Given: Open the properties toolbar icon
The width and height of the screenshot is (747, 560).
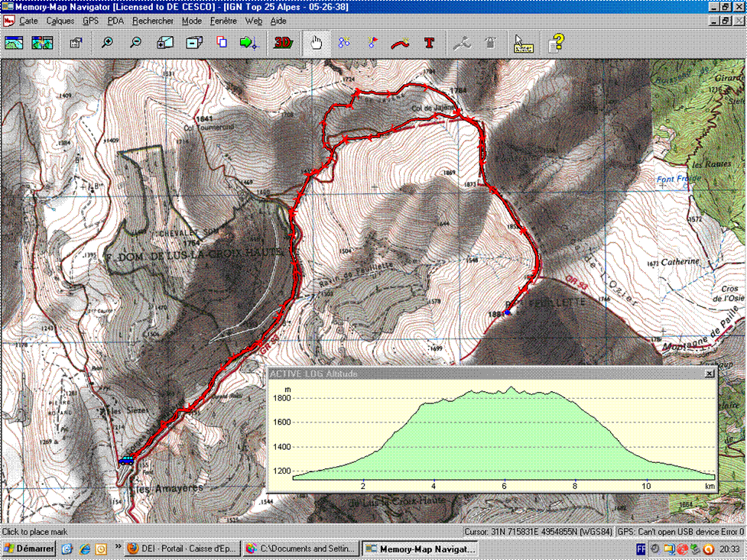Looking at the screenshot, I should pyautogui.click(x=76, y=43).
